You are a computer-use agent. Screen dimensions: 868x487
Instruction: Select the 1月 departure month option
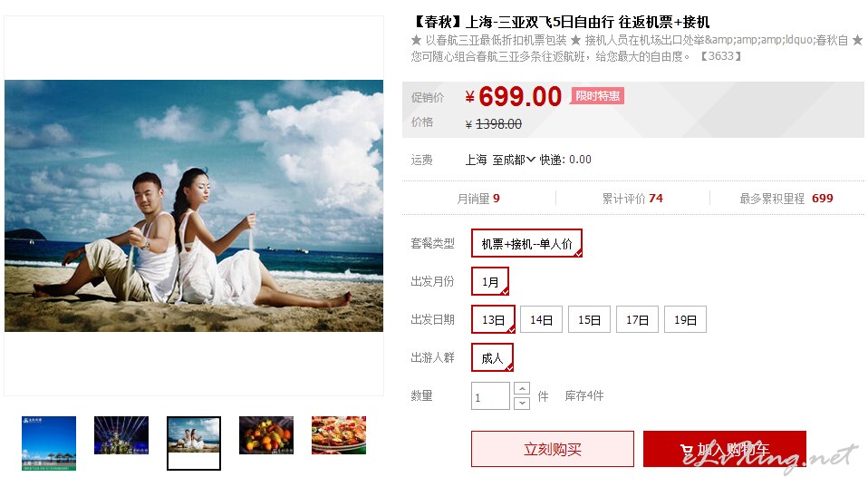pos(490,281)
